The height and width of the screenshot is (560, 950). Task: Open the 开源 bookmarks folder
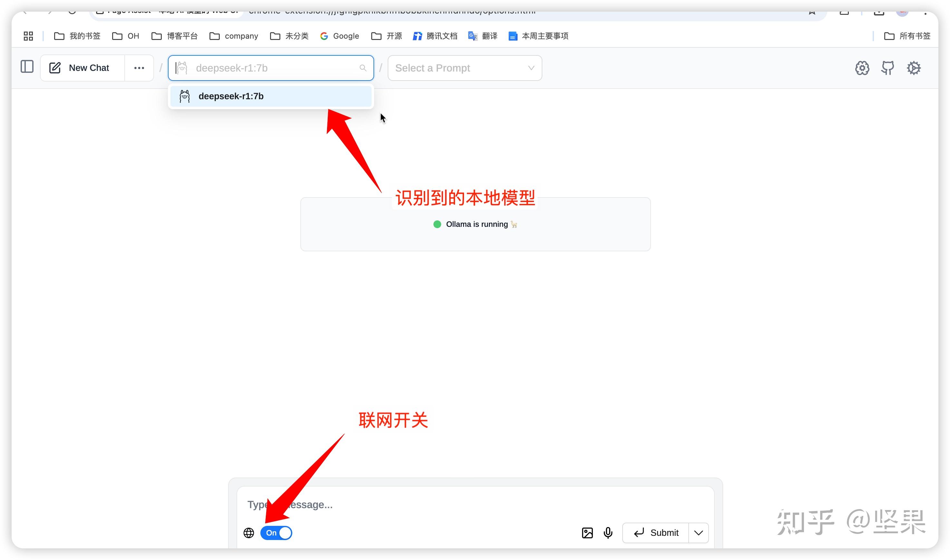386,36
